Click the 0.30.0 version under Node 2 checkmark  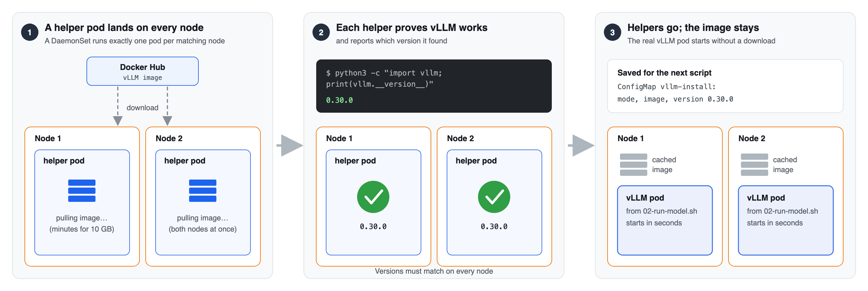click(x=494, y=226)
